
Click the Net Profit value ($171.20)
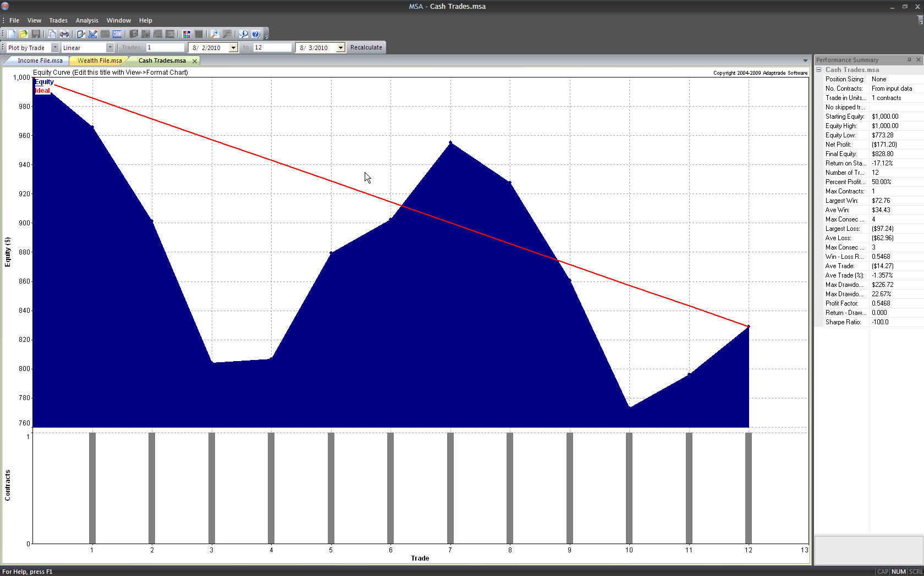coord(884,145)
